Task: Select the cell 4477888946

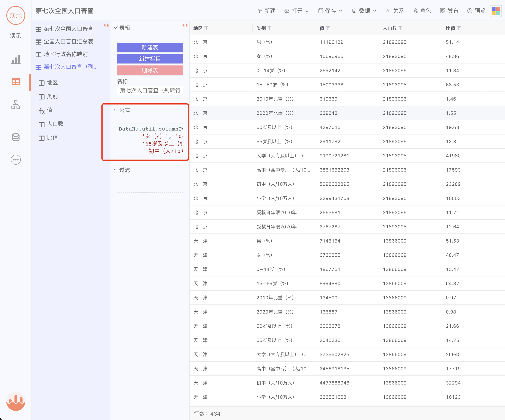Action: pyautogui.click(x=334, y=383)
